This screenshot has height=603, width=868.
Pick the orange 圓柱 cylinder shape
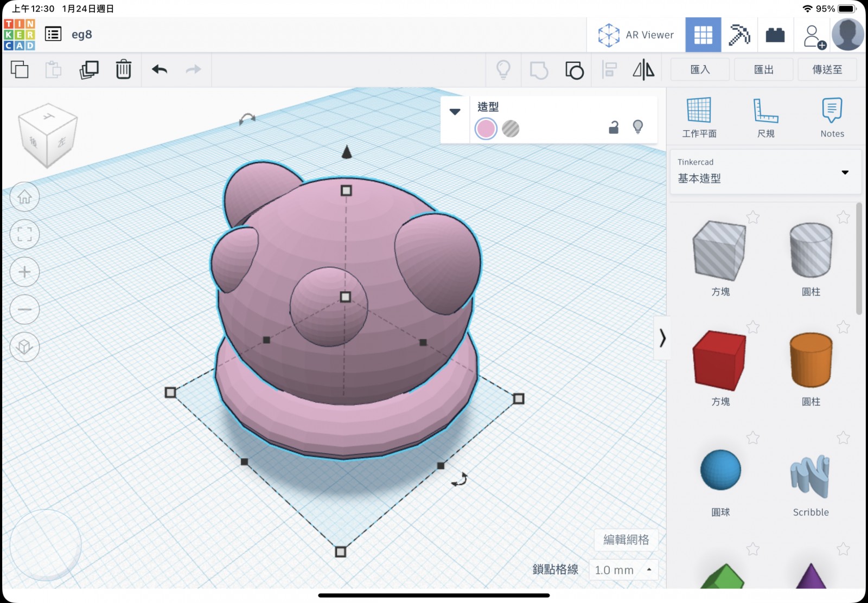[810, 360]
